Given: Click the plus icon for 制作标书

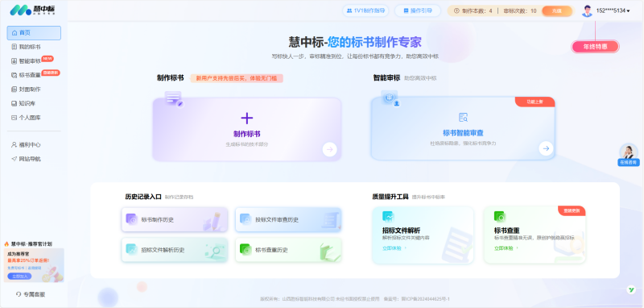Looking at the screenshot, I should pos(247,119).
